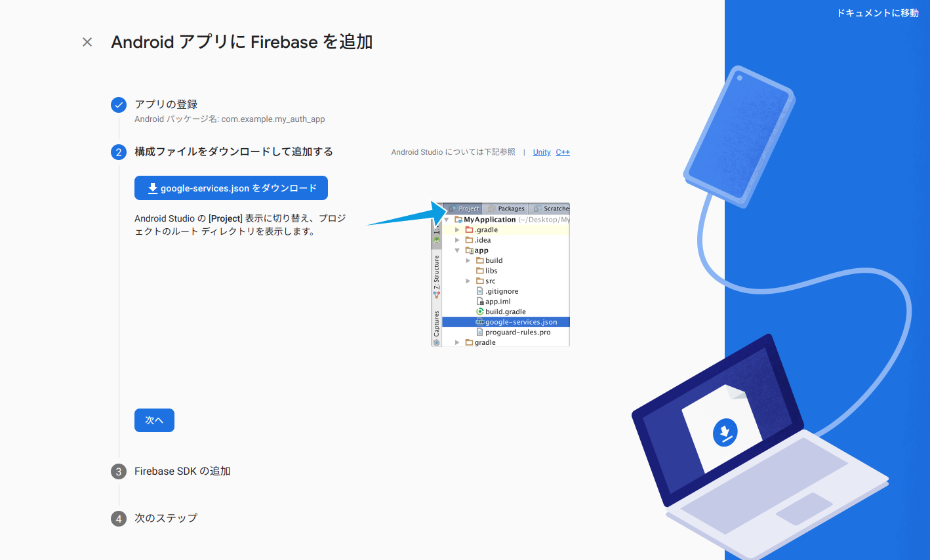Go to documentation via ドキュメントに移動
The width and height of the screenshot is (930, 560).
coord(878,13)
